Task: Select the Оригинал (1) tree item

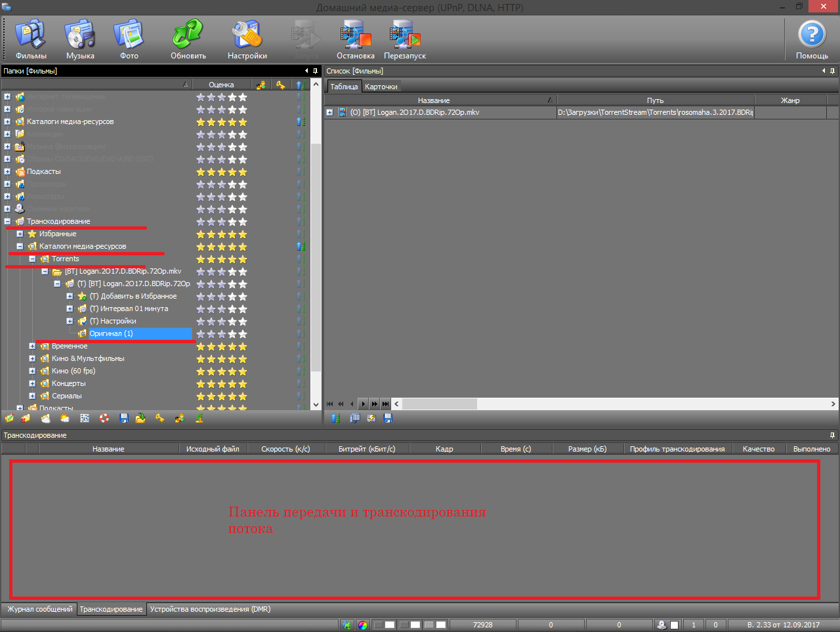Action: point(111,334)
